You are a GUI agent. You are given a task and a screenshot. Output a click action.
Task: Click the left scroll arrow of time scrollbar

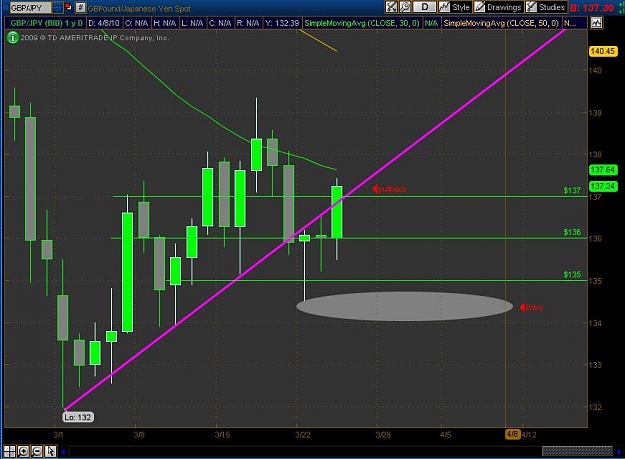[x=63, y=451]
